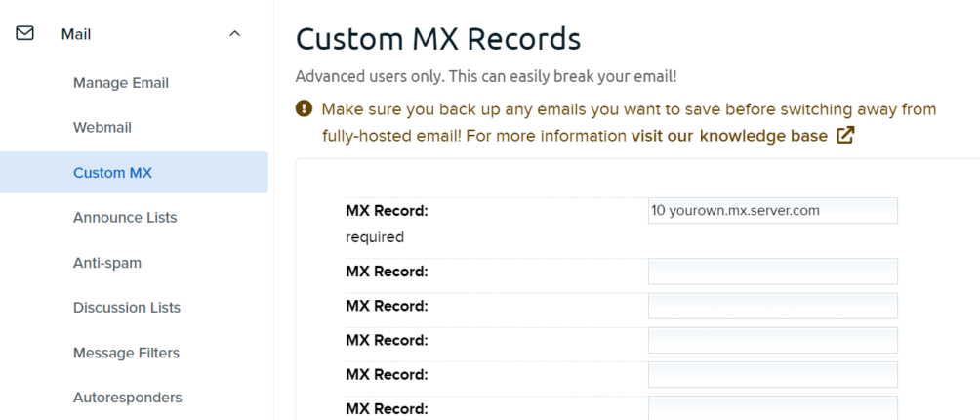Open Manage Email page

pyautogui.click(x=121, y=83)
